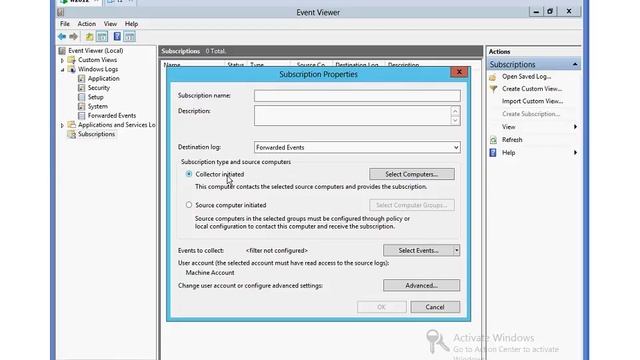Viewport: 640px width, 360px height.
Task: Click Description scroll down arrow
Action: pos(456,120)
